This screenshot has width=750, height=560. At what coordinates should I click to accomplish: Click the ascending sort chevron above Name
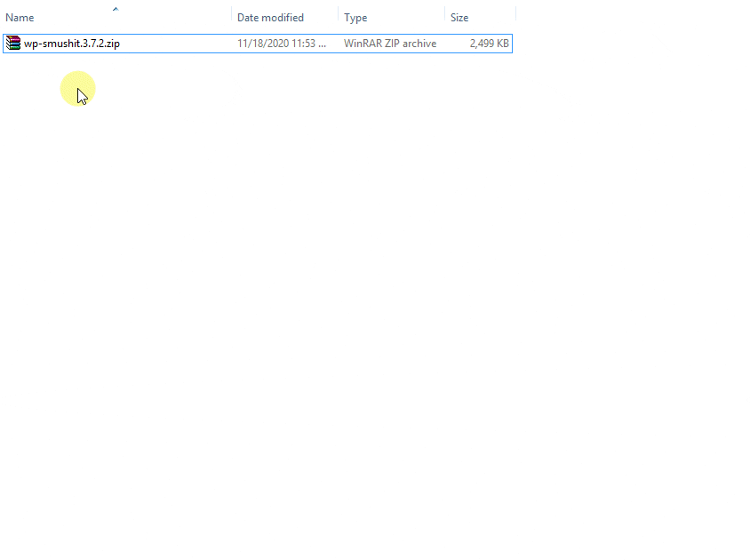pos(116,7)
